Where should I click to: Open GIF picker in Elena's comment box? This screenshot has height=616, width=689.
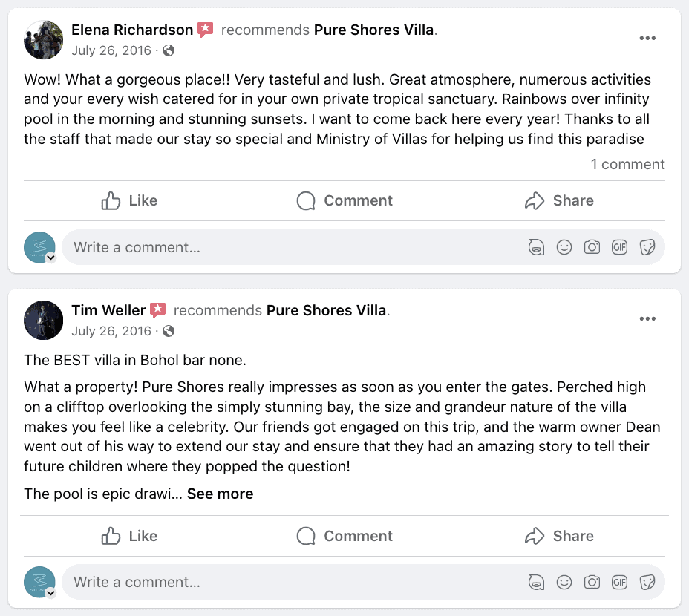619,247
